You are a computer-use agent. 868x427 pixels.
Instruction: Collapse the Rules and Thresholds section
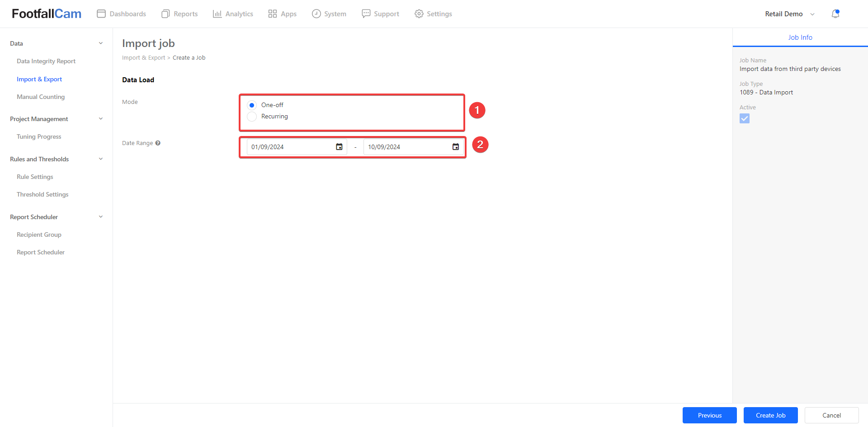click(x=101, y=159)
